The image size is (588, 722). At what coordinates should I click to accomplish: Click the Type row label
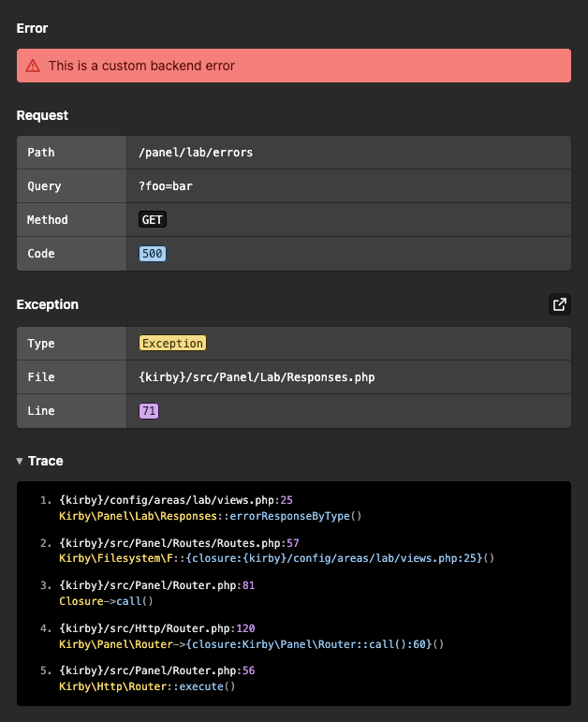41,344
